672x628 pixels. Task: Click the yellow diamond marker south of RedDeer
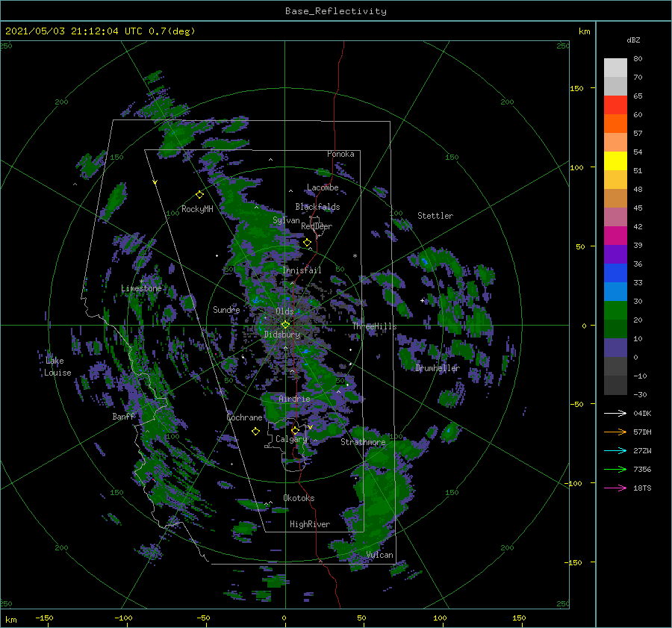pyautogui.click(x=307, y=243)
